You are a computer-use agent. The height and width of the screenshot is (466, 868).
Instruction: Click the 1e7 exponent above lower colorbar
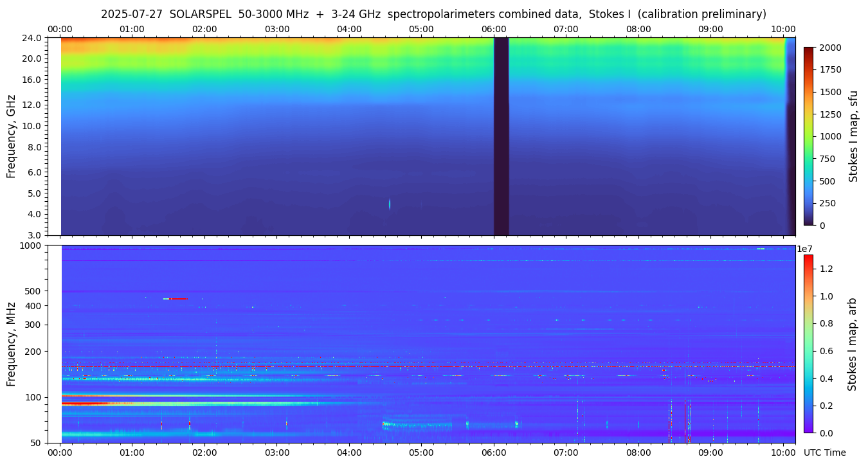(x=805, y=249)
